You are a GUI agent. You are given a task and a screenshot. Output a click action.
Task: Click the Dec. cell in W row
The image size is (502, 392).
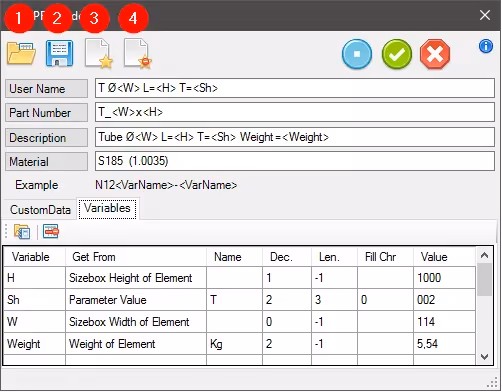tap(287, 322)
